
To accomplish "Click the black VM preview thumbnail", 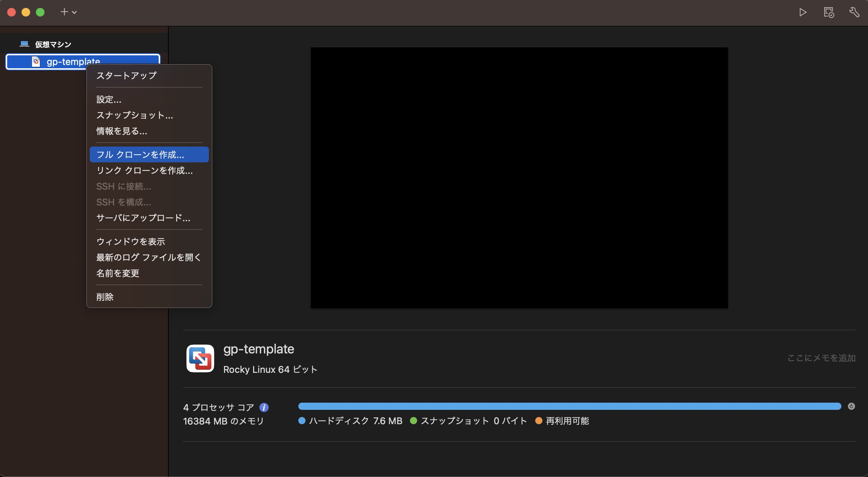I will click(519, 177).
